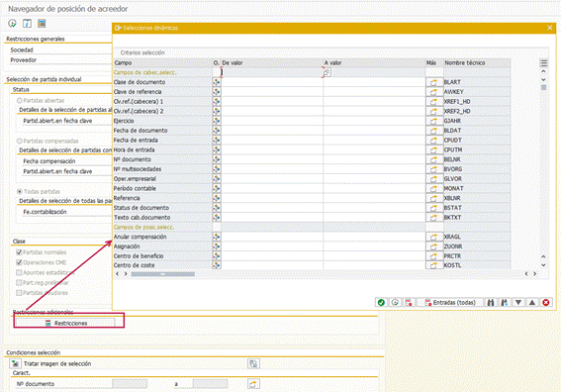This screenshot has width=561, height=392.
Task: Click the search help icon in A valor field
Action: click(327, 72)
